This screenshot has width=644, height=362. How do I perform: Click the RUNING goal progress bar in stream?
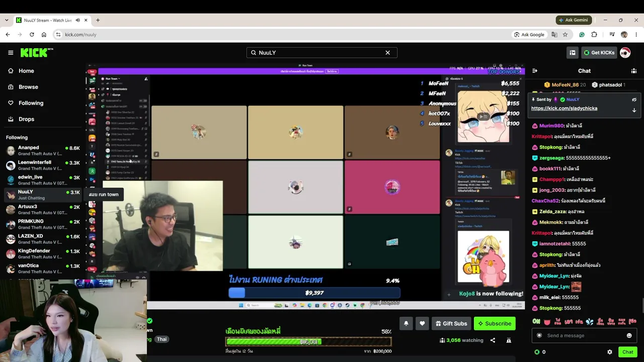(x=314, y=293)
